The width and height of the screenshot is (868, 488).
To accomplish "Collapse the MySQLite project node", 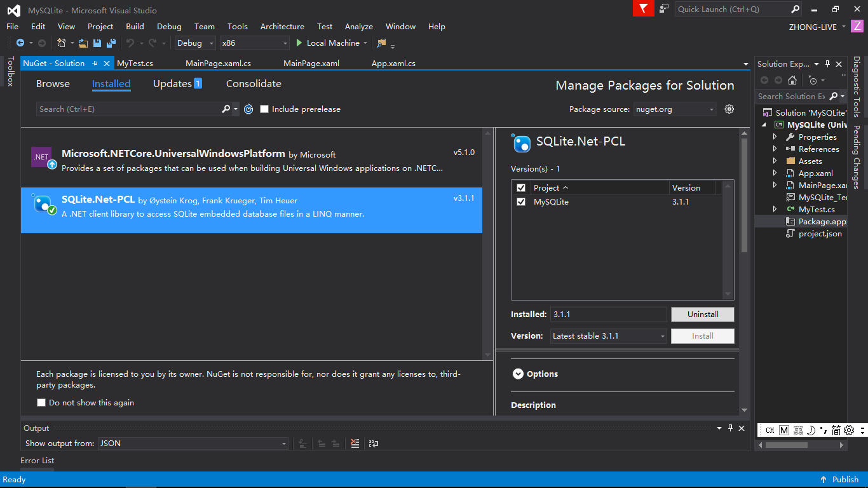I will coord(764,125).
